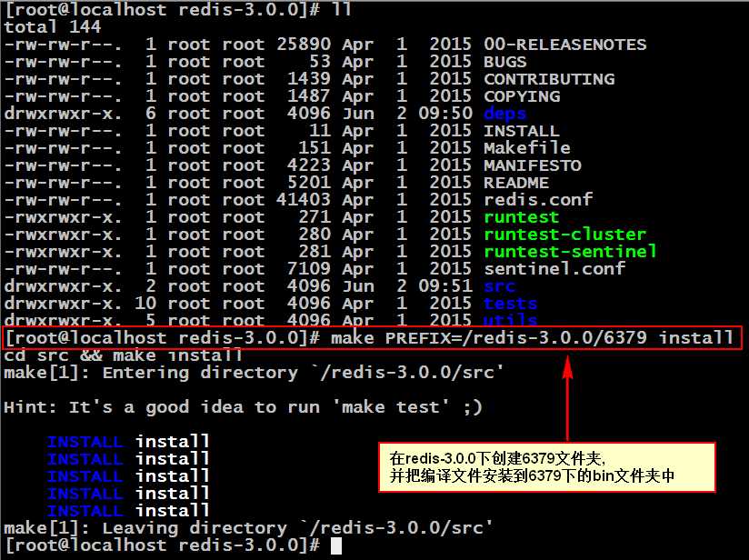Select the BUGS file name

(x=504, y=62)
